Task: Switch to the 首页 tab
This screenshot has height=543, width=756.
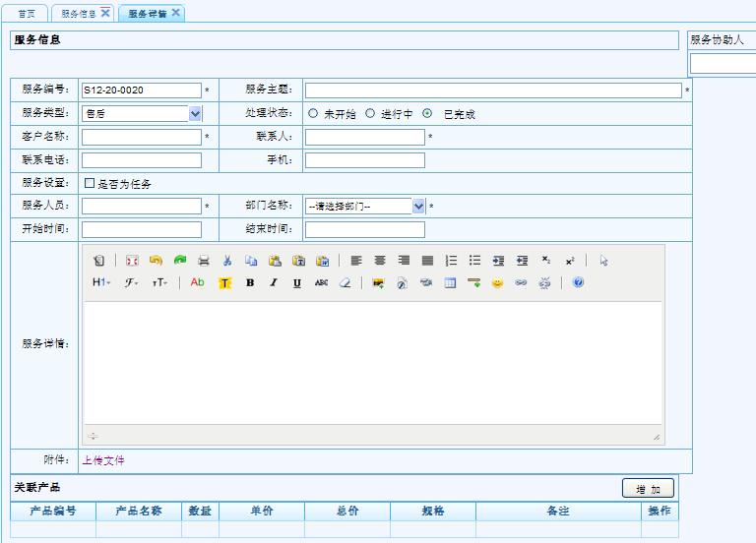Action: coord(27,13)
